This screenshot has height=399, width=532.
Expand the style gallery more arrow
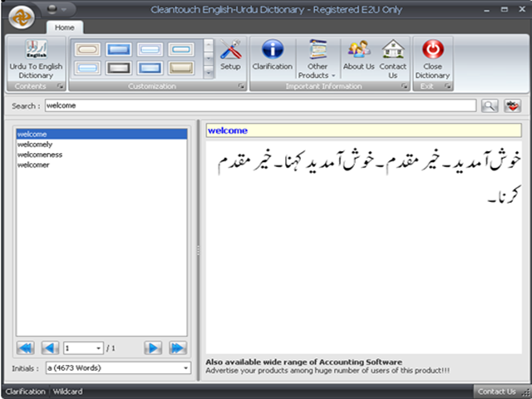[x=209, y=72]
